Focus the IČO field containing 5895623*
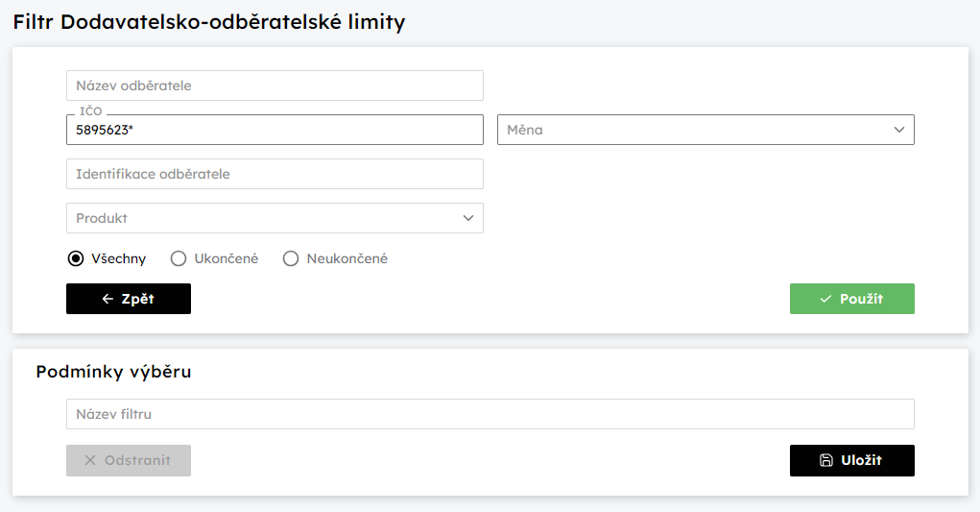This screenshot has width=980, height=512. tap(275, 130)
